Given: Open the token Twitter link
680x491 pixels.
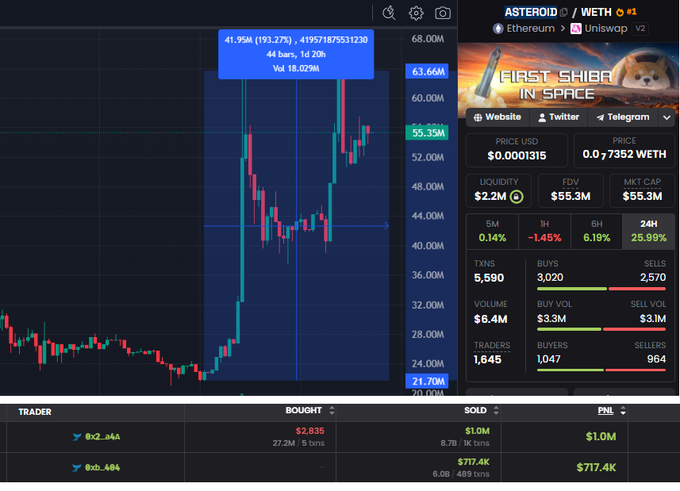Looking at the screenshot, I should [558, 117].
